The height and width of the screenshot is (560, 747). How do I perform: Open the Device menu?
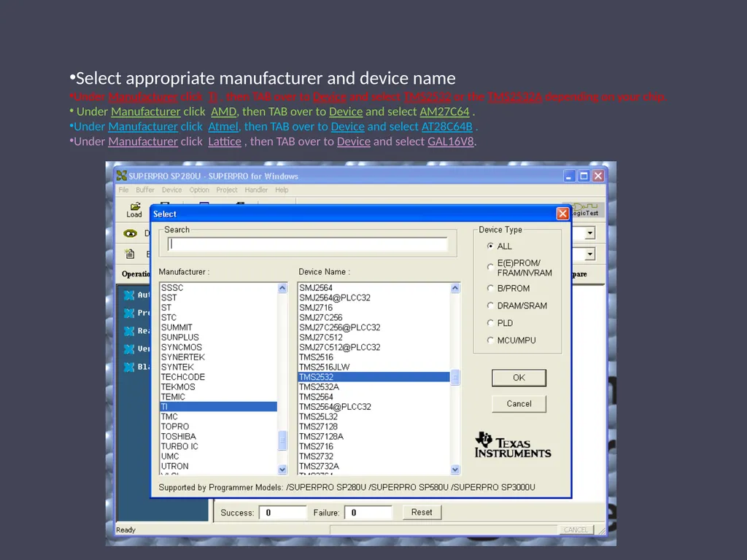[x=171, y=190]
